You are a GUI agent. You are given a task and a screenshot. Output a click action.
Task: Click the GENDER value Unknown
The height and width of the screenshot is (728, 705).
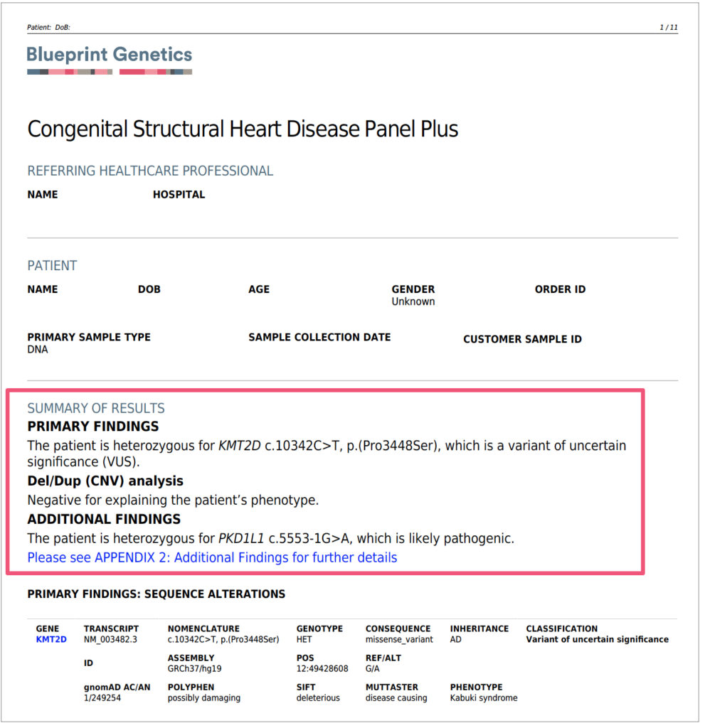point(413,301)
